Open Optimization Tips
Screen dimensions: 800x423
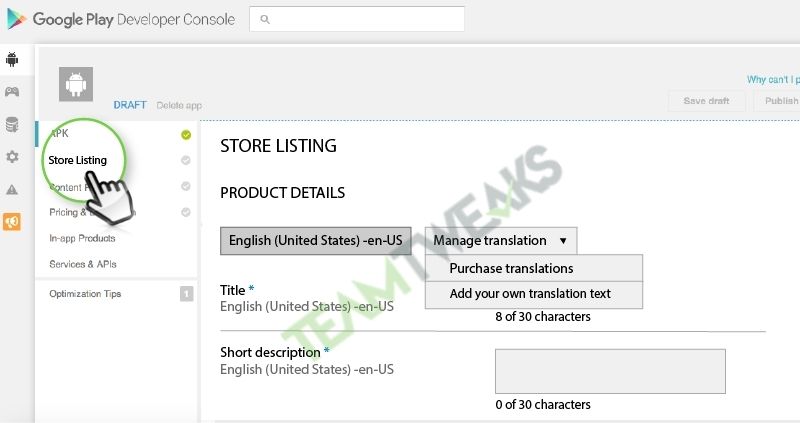pyautogui.click(x=85, y=294)
